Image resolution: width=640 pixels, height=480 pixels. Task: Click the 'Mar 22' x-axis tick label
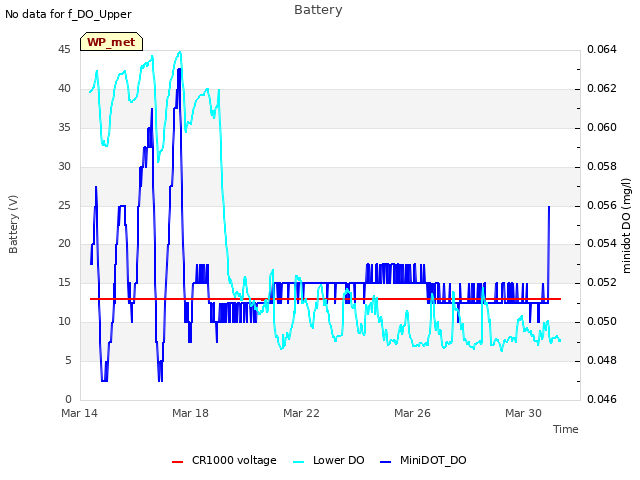click(x=301, y=413)
